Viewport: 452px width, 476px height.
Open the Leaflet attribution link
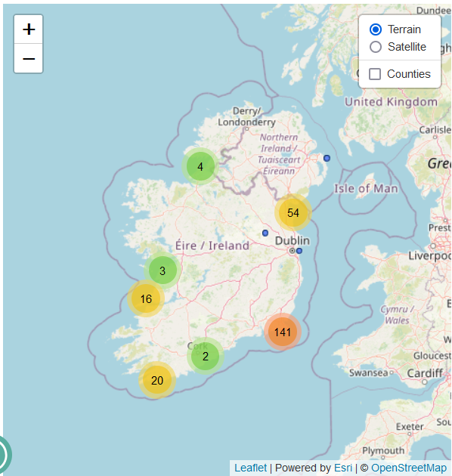click(x=251, y=468)
